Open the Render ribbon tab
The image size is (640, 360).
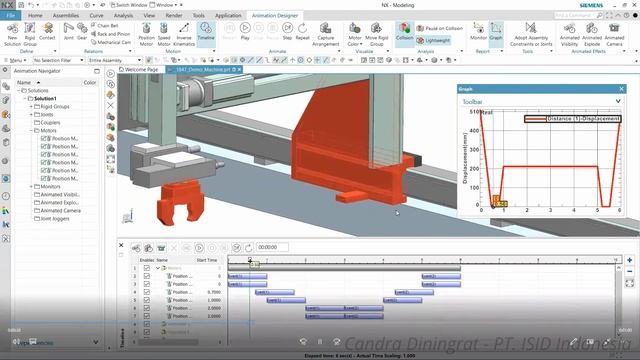[174, 16]
